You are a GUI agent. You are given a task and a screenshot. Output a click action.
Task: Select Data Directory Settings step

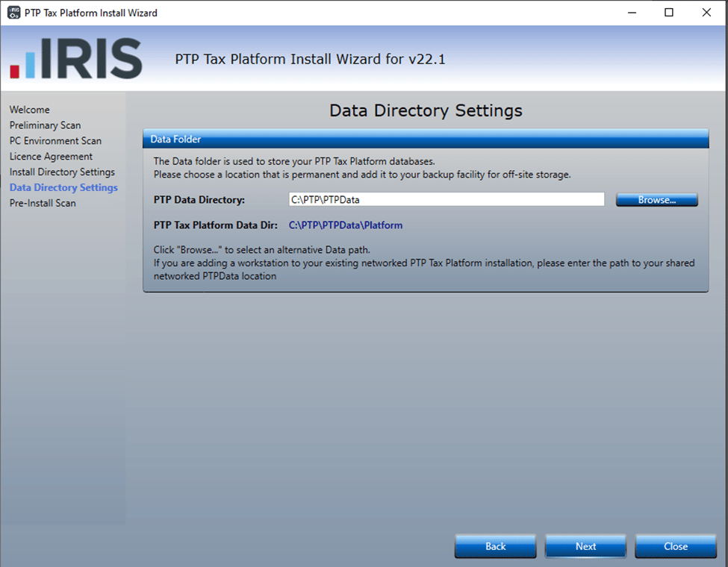[63, 187]
